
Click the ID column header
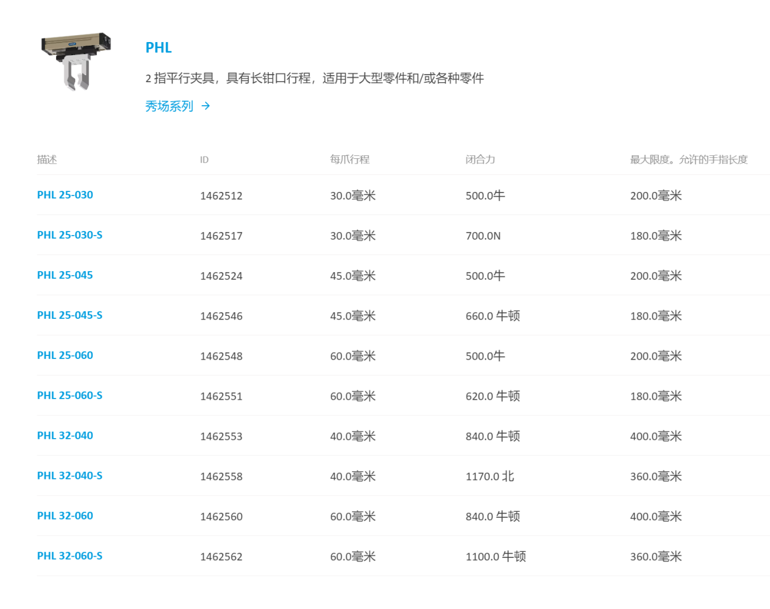point(204,159)
